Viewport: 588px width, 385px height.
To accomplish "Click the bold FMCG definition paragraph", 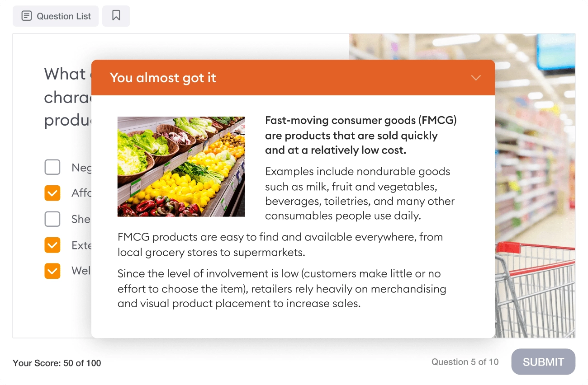I will 361,136.
